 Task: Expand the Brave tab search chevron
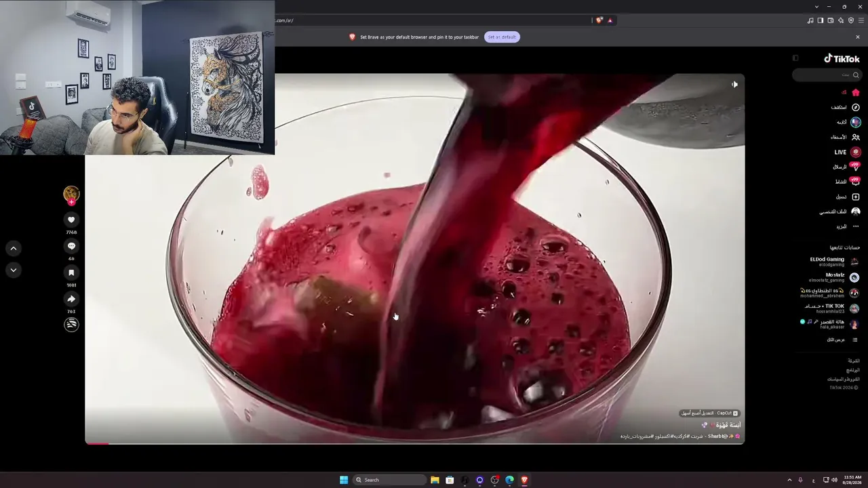pos(816,7)
